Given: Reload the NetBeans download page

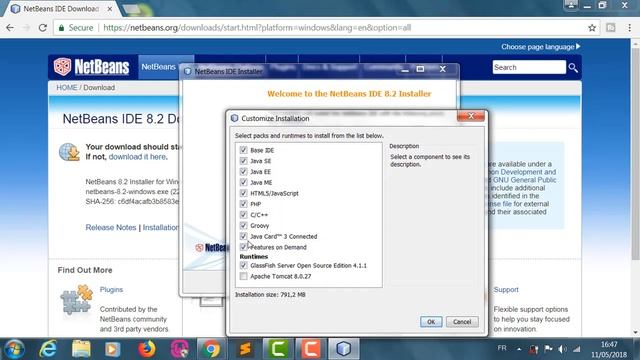Looking at the screenshot, I should pyautogui.click(x=42, y=28).
